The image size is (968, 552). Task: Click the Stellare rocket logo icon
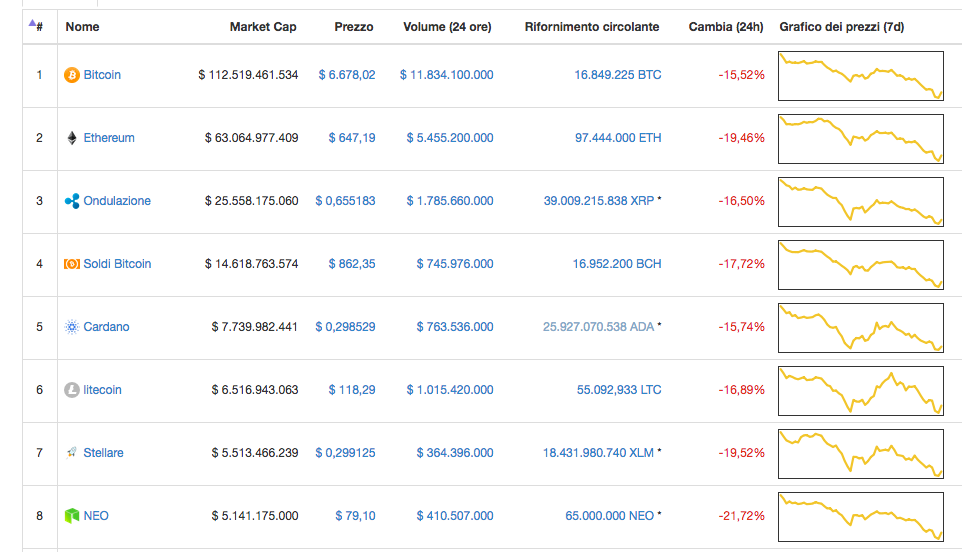72,453
